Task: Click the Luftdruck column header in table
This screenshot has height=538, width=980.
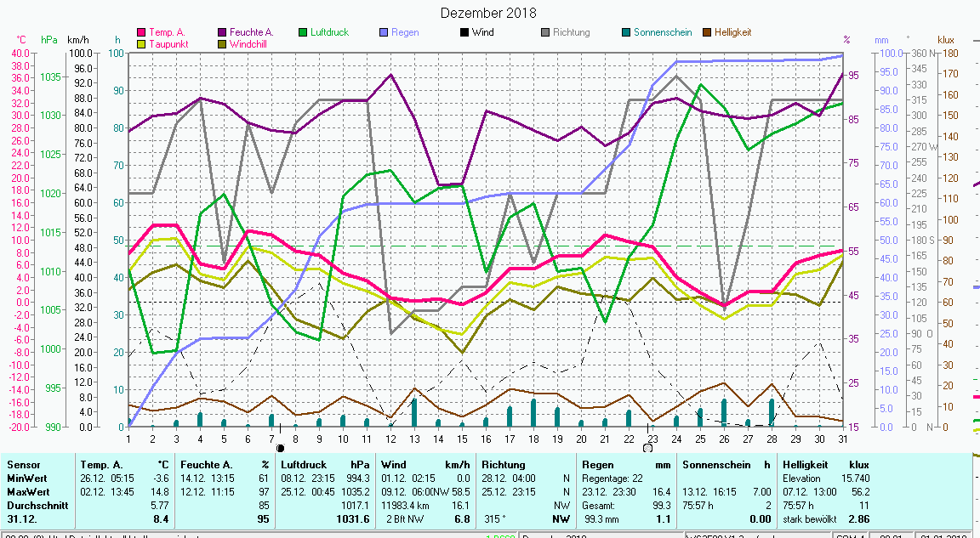Action: [304, 465]
